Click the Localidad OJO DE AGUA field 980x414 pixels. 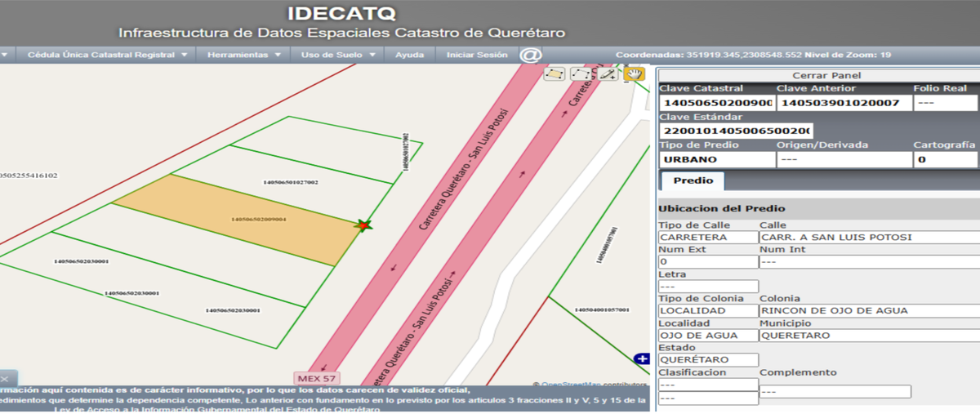point(708,336)
